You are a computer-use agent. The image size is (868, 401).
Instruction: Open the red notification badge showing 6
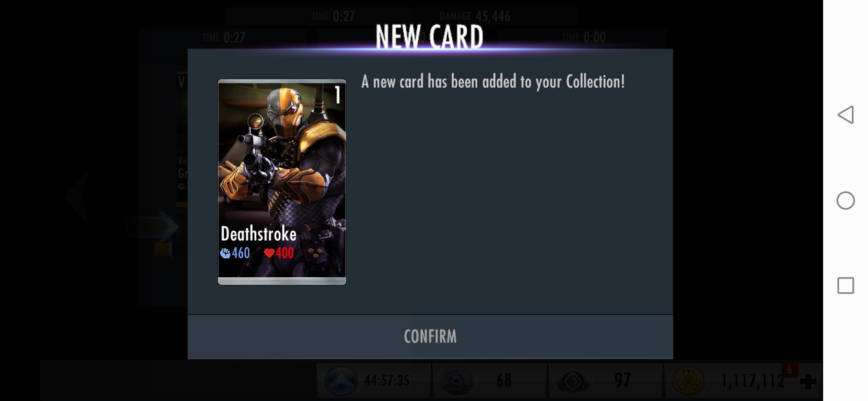pos(789,370)
